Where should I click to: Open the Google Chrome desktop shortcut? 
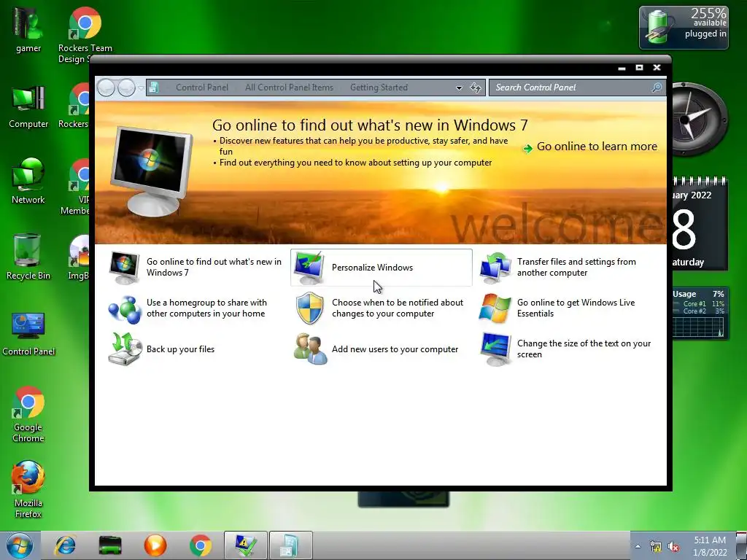pos(28,414)
